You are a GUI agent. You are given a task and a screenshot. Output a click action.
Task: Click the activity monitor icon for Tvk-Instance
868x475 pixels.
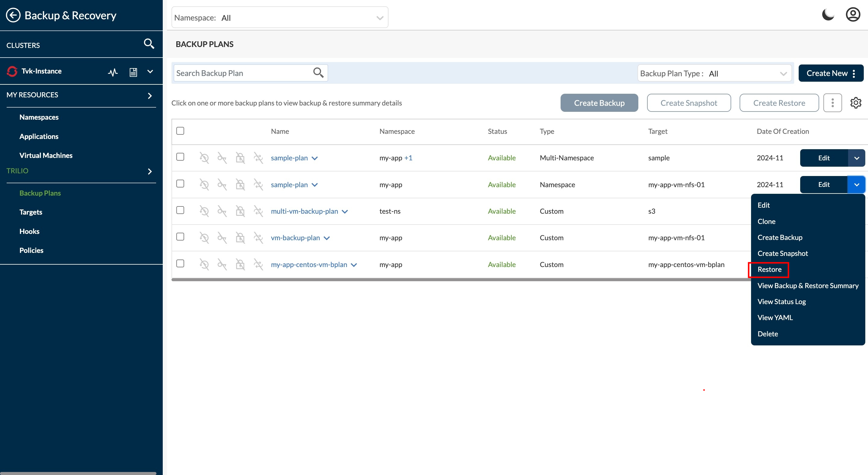[113, 72]
